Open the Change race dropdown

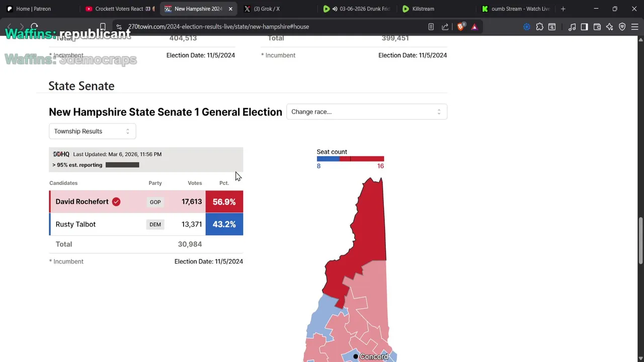366,112
